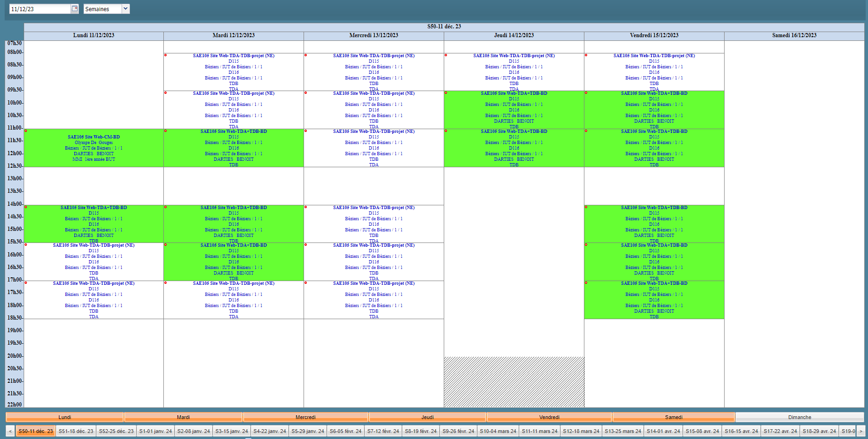
Task: Select week tab S1-01 janv. 24
Action: [x=155, y=431]
